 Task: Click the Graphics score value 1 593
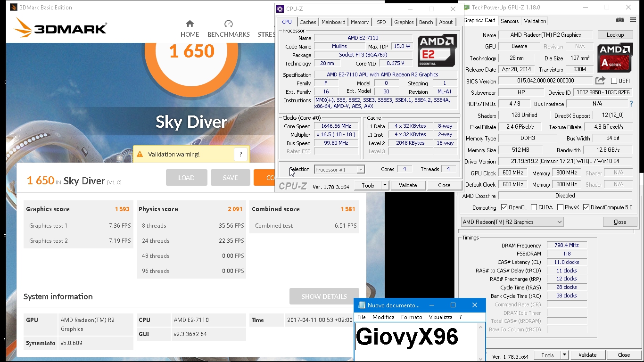122,209
